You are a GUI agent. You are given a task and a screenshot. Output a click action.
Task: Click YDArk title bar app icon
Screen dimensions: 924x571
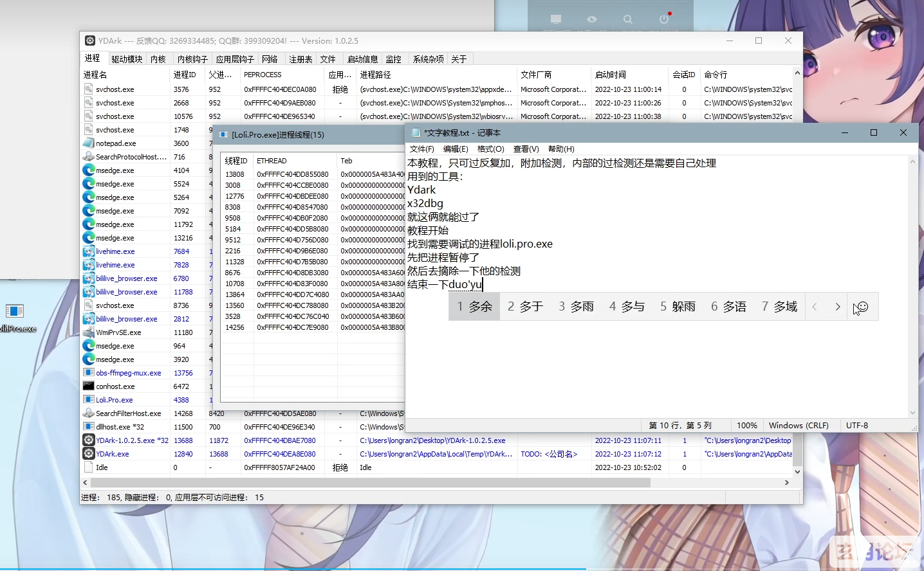pos(90,41)
